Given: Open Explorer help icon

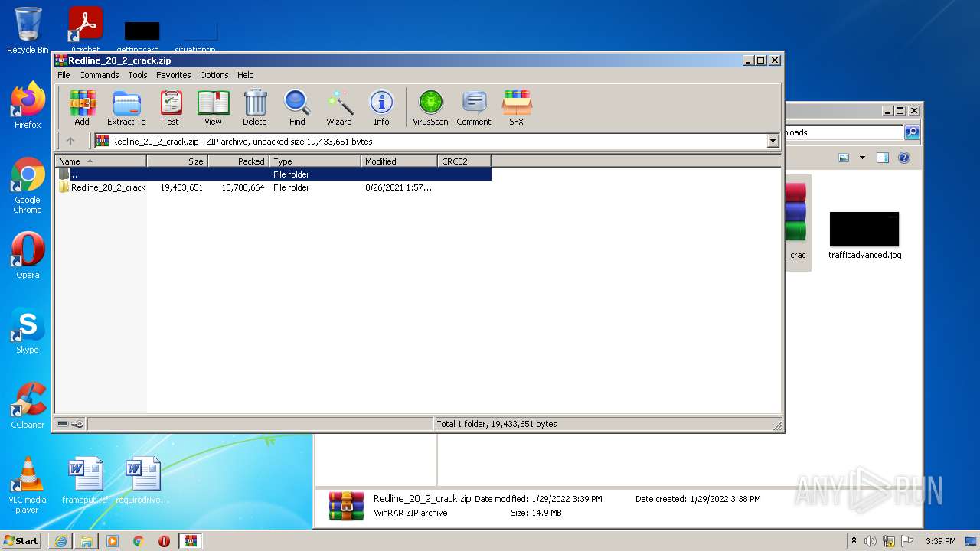Looking at the screenshot, I should pyautogui.click(x=903, y=158).
